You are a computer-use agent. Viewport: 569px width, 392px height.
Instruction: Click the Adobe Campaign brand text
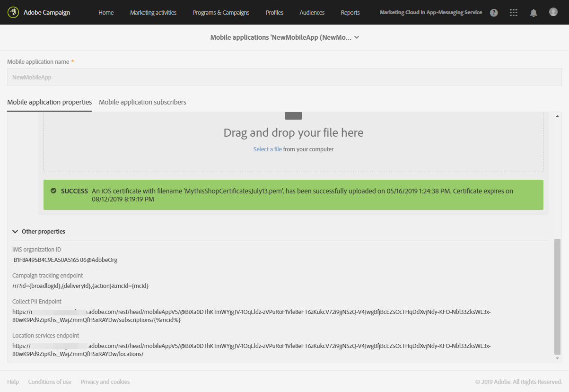[47, 12]
